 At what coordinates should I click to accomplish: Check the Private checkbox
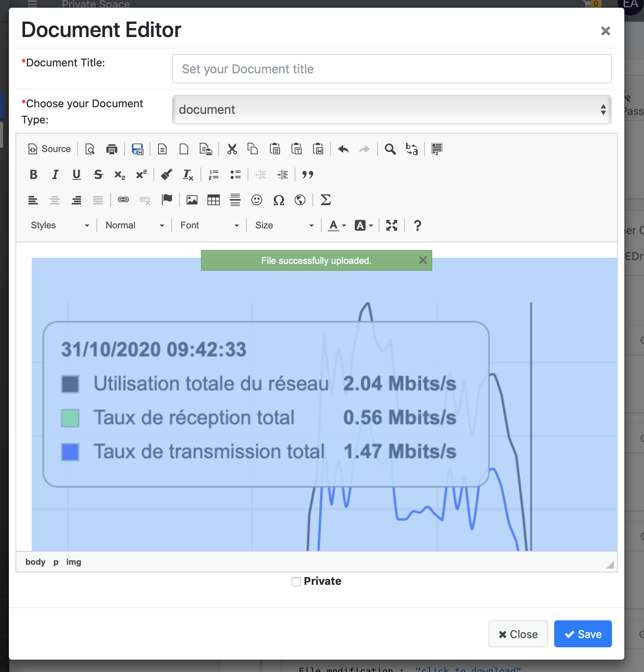point(296,581)
